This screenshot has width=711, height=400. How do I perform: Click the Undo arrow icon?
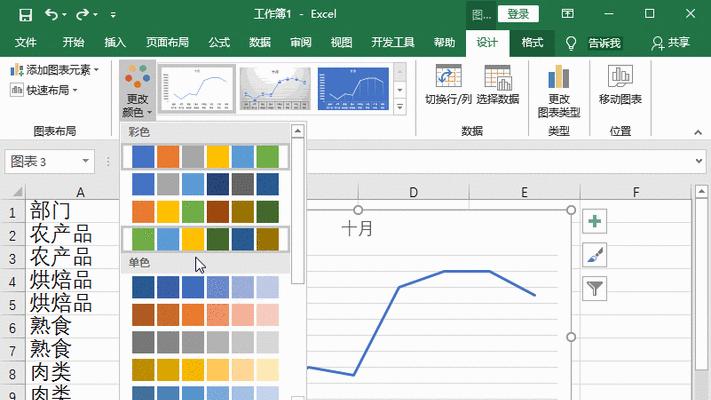click(51, 15)
